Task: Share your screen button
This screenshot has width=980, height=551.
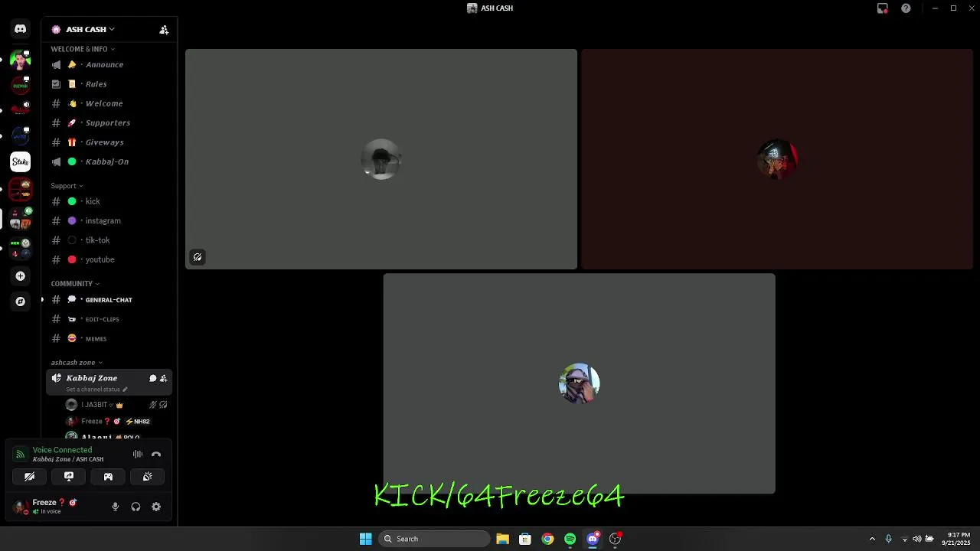Action: (69, 477)
